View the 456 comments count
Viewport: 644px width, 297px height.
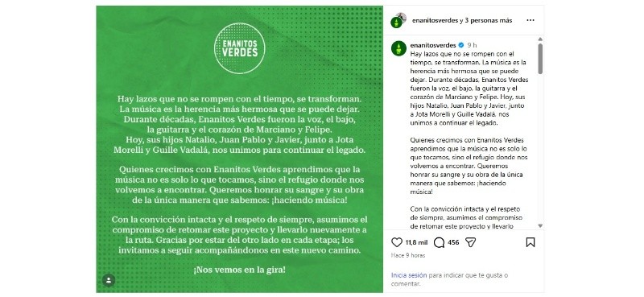tap(453, 243)
